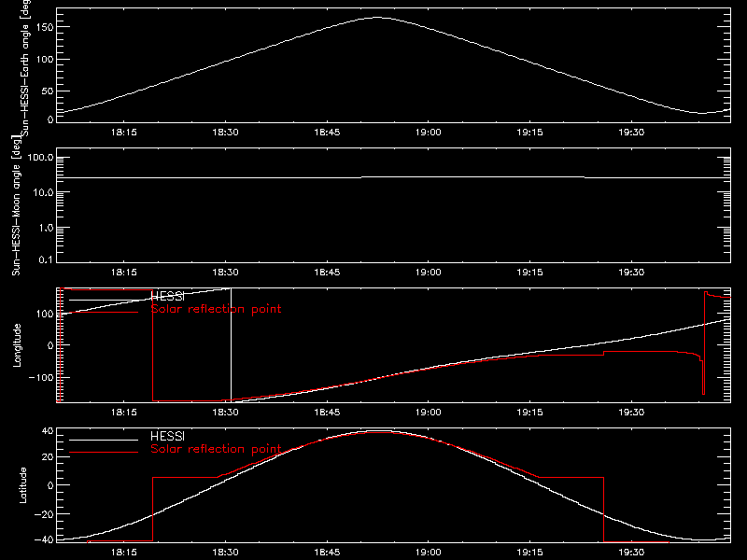This screenshot has height=560, width=747.
Task: Click the Sun-HESSI-Moon angle axis title
Action: pos(16,204)
